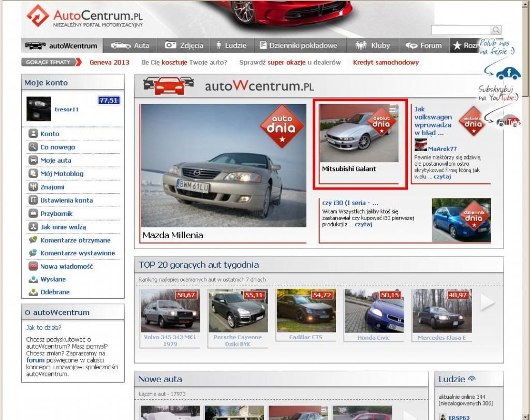
Task: Open the tresor11 profile link
Action: (67, 109)
